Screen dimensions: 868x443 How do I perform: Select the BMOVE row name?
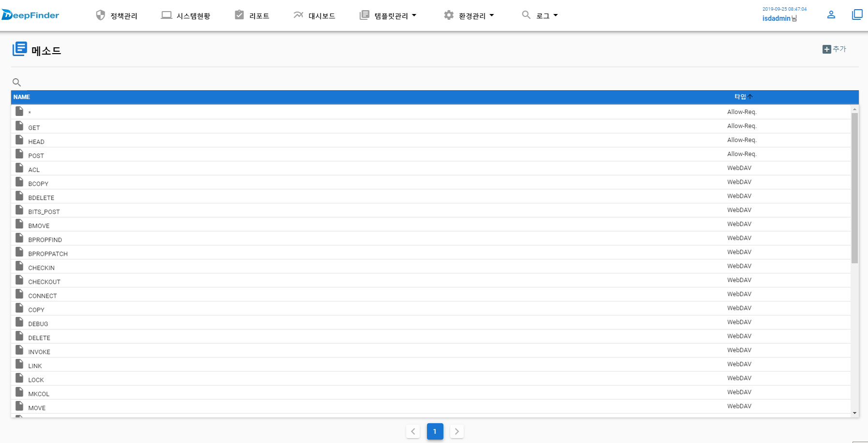tap(39, 226)
